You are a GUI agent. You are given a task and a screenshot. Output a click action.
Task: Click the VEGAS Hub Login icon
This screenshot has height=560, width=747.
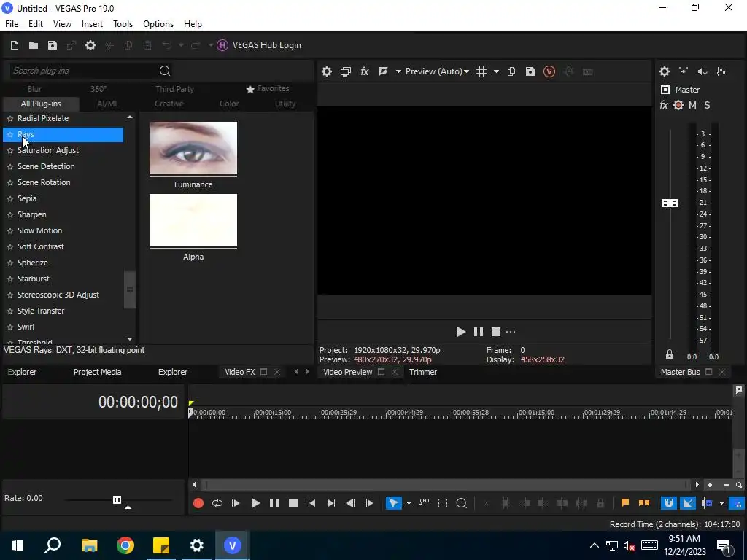click(222, 45)
